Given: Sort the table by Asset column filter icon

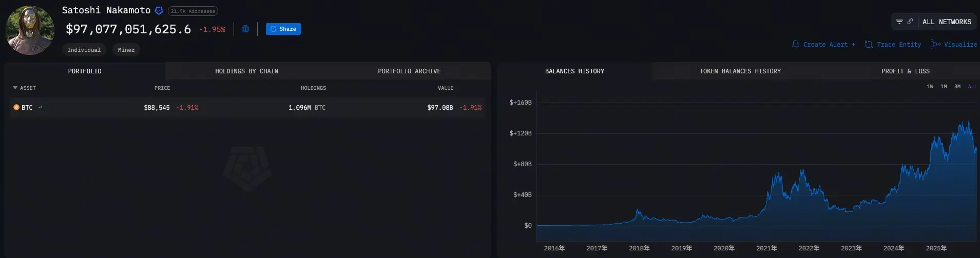Looking at the screenshot, I should 15,88.
